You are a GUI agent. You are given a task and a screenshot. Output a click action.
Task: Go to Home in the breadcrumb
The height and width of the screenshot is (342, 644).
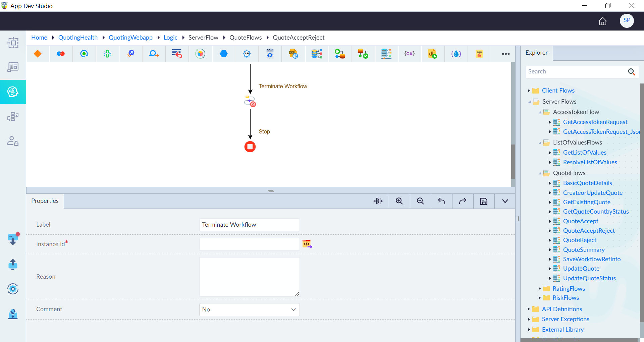click(x=39, y=38)
